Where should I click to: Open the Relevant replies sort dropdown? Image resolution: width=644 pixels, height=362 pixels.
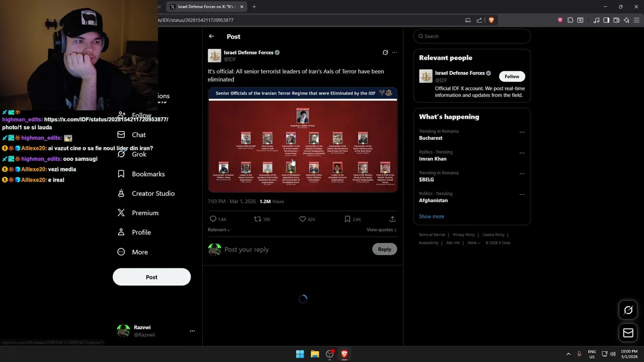219,230
